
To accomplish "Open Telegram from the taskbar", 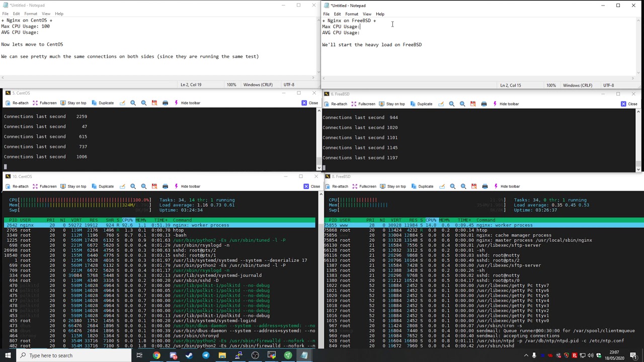I will [206, 355].
